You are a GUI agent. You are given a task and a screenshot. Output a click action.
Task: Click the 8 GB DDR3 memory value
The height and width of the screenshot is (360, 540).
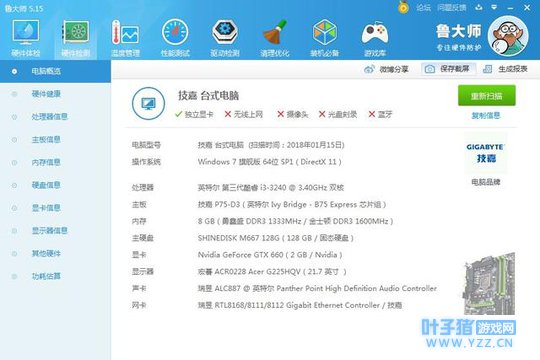[295, 221]
